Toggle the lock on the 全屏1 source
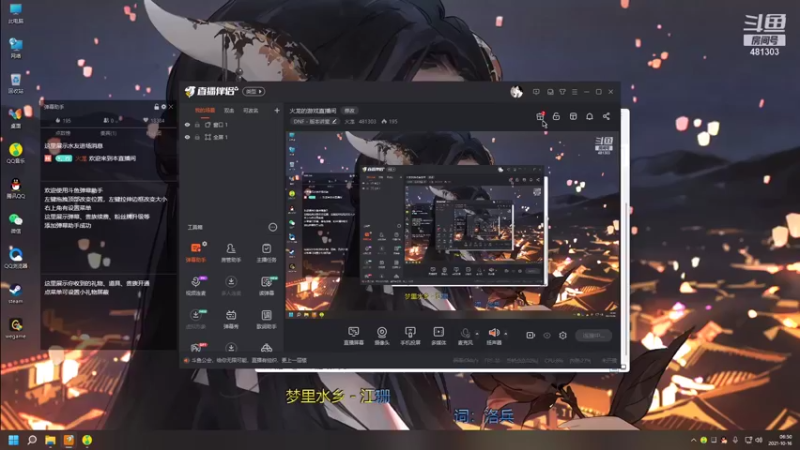The width and height of the screenshot is (800, 450). (x=197, y=137)
